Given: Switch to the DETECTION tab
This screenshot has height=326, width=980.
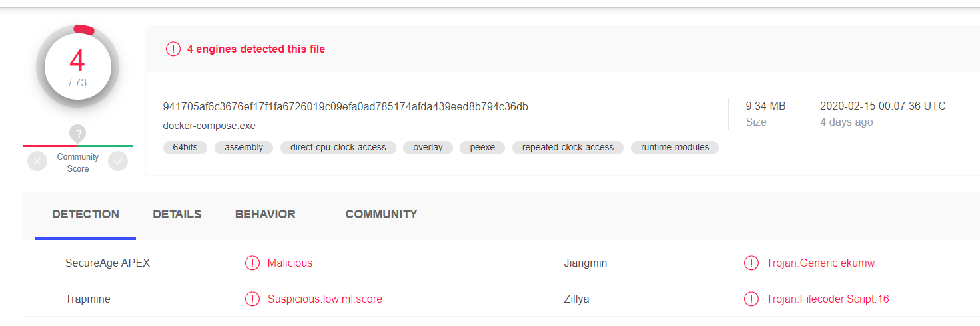Looking at the screenshot, I should 86,214.
